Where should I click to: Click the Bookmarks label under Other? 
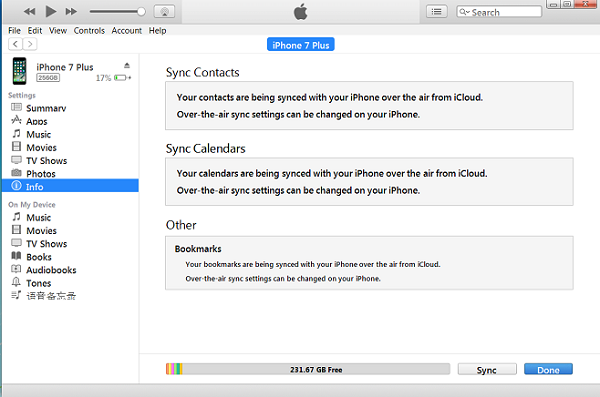pyautogui.click(x=198, y=249)
